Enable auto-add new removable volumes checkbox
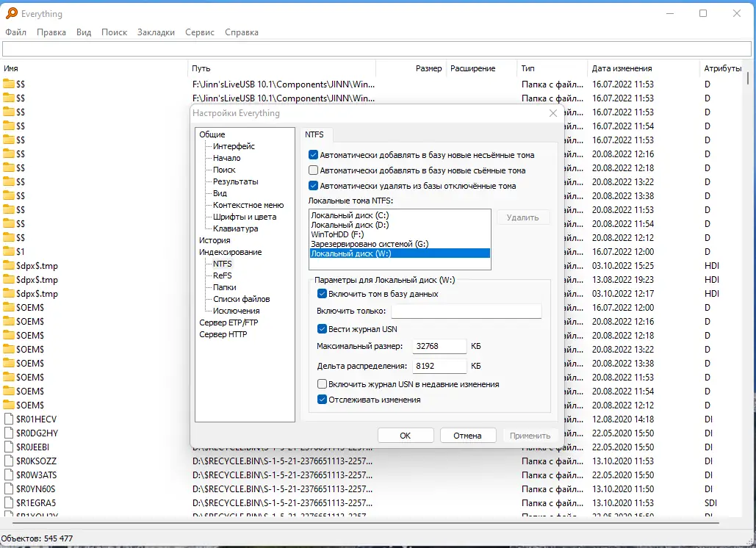Screen dimensions: 756x548 tap(314, 170)
